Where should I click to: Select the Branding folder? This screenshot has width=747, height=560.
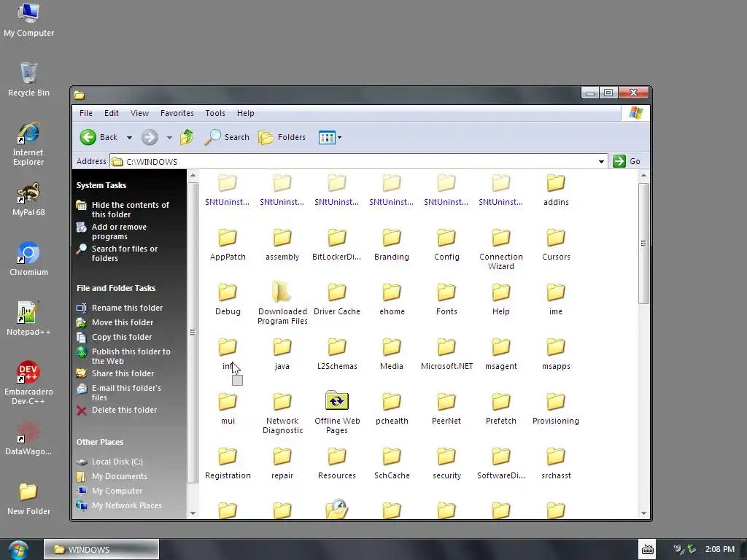pyautogui.click(x=392, y=245)
